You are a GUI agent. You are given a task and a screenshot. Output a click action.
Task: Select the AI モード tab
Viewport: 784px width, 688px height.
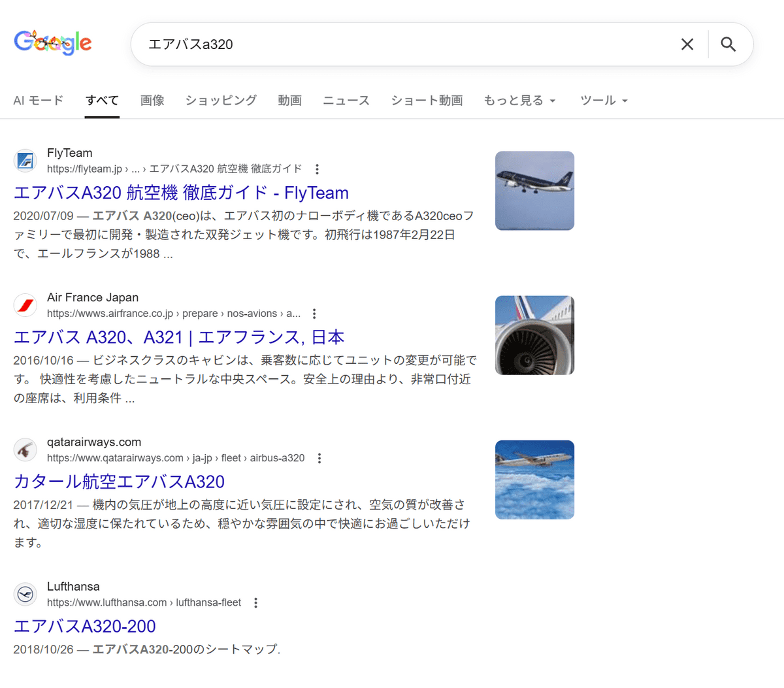39,101
